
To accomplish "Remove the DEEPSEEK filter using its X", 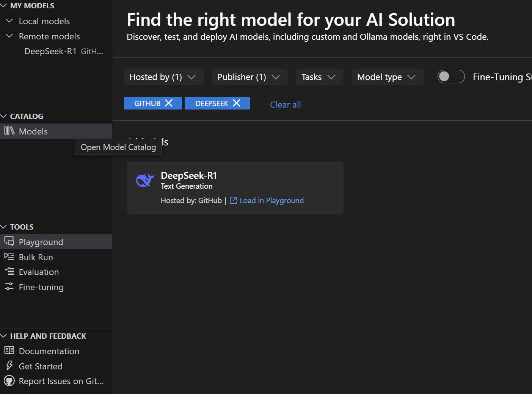I will [x=237, y=103].
